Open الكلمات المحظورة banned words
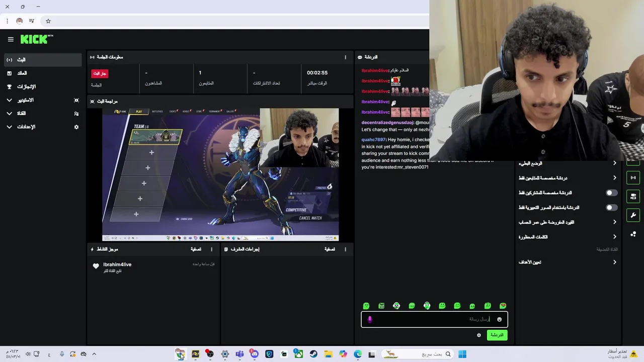Image resolution: width=644 pixels, height=362 pixels. click(x=568, y=237)
